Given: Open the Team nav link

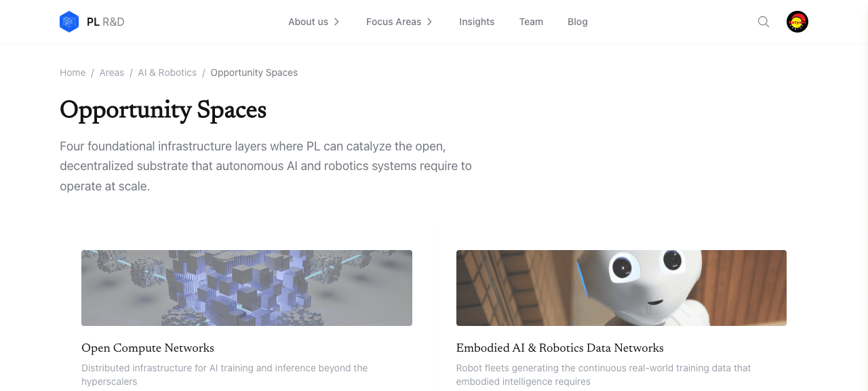Looking at the screenshot, I should click(x=531, y=22).
